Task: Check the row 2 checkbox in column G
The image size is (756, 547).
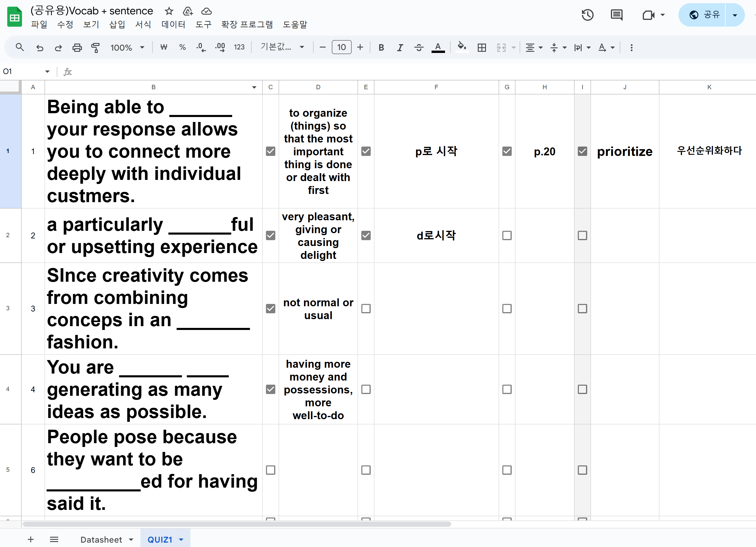Action: [x=507, y=236]
